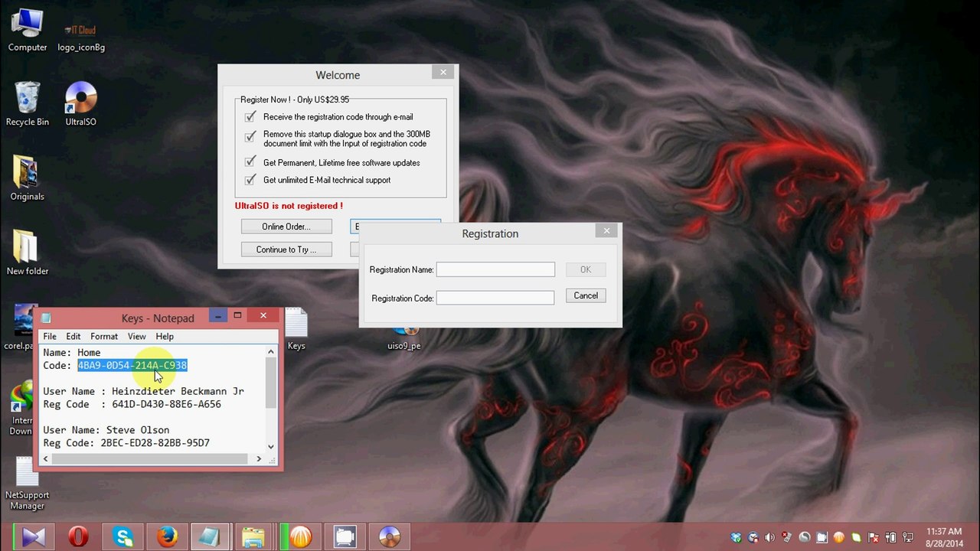Click the 'Name: Home' line in Notepad
The width and height of the screenshot is (980, 551).
click(x=72, y=352)
